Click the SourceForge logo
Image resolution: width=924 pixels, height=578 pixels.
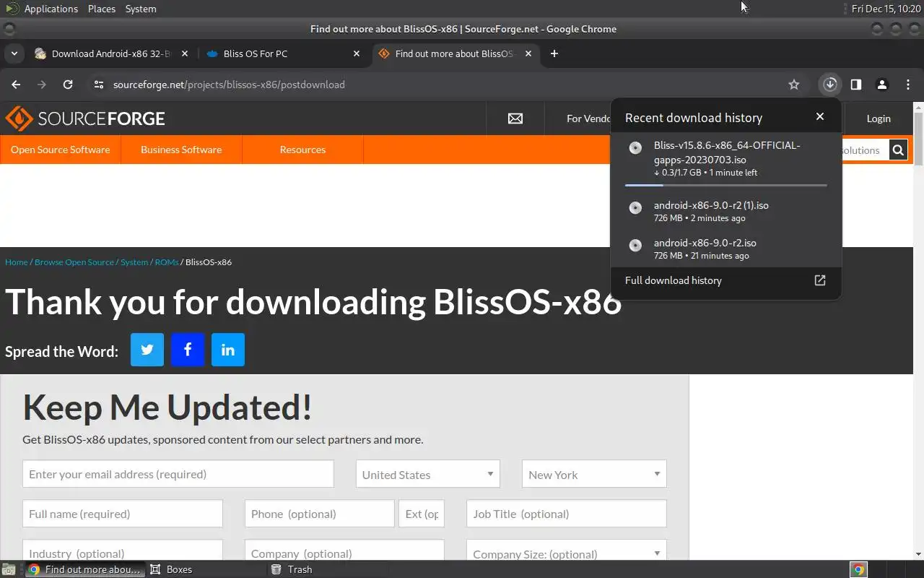click(x=85, y=118)
